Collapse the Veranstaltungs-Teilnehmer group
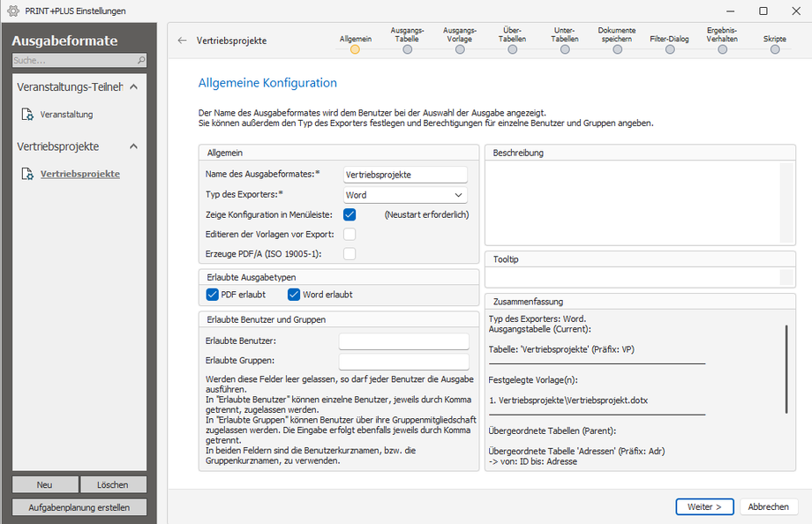The width and height of the screenshot is (812, 524). point(133,86)
